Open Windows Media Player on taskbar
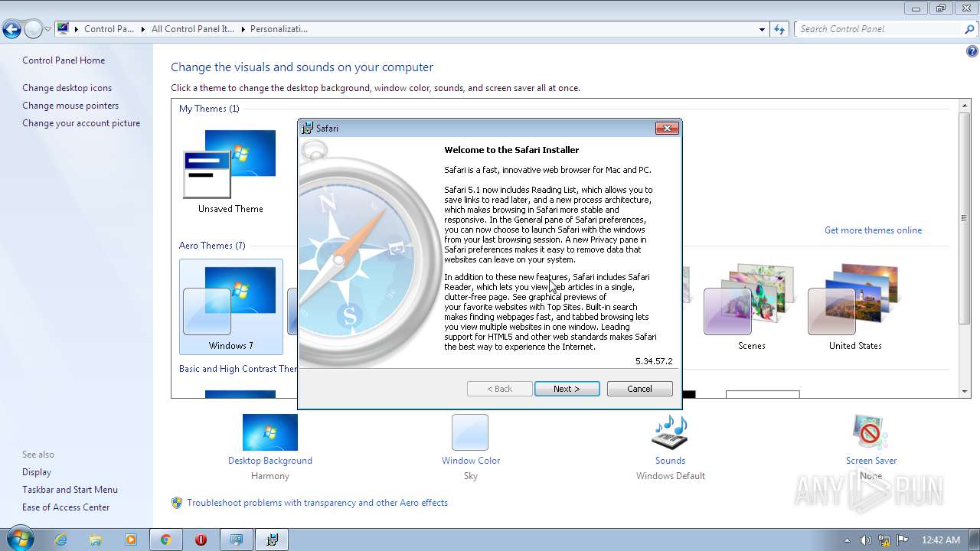This screenshot has height=551, width=980. coord(131,540)
